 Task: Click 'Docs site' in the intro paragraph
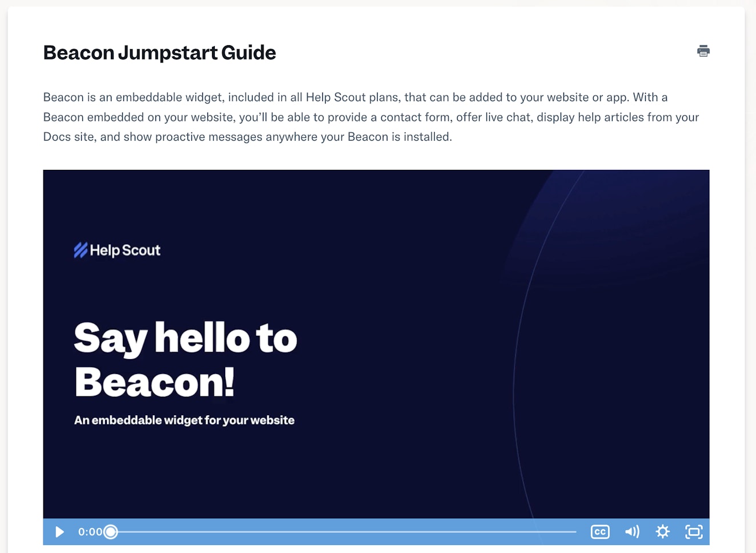tap(68, 137)
